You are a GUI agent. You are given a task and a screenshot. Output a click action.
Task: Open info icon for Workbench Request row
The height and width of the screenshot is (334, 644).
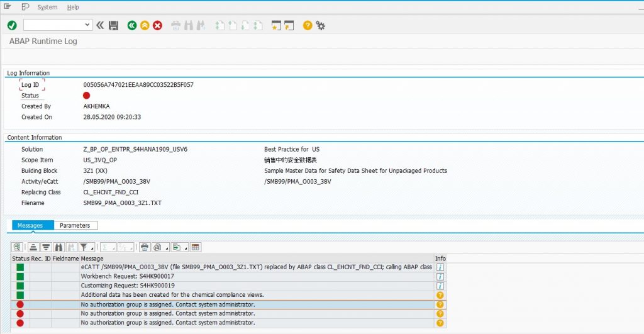(x=440, y=277)
